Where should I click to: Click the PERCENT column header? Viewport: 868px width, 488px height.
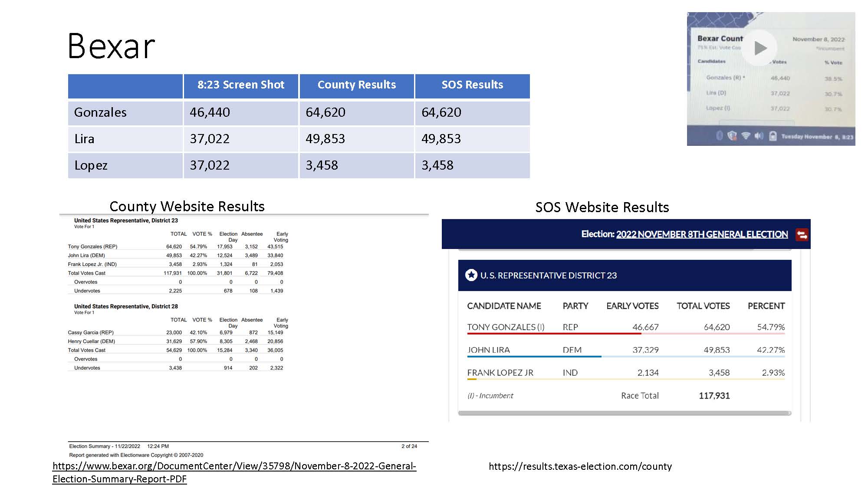[766, 306]
